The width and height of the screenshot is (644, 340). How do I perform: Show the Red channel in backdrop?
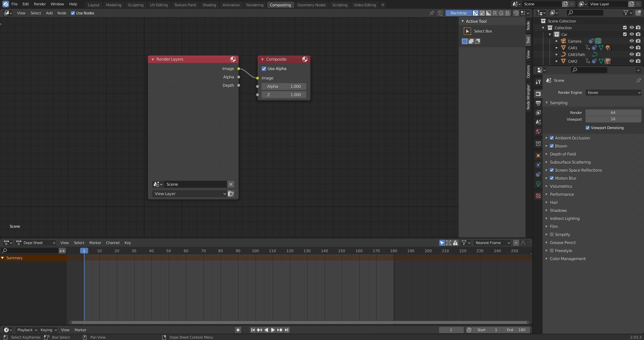click(x=495, y=13)
